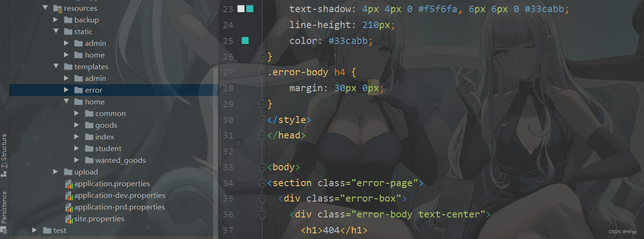Expand the error folder arrow
The image size is (644, 239).
pos(67,90)
